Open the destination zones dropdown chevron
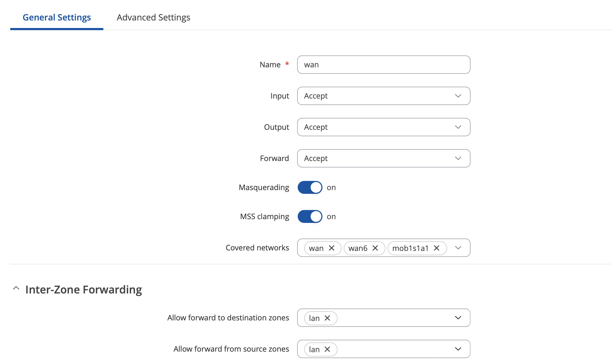Screen dimensions: 611x364 pyautogui.click(x=458, y=318)
